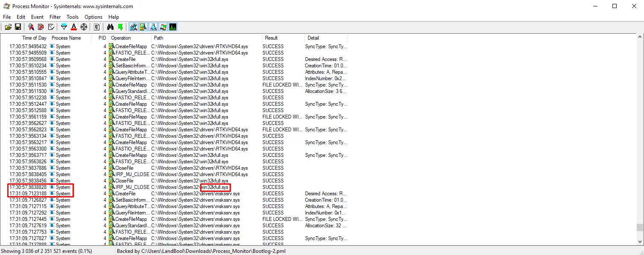This screenshot has height=255, width=644.
Task: Click RTKVHD64.sys path in the 17:30:57,9562823 row
Action: 199,130
